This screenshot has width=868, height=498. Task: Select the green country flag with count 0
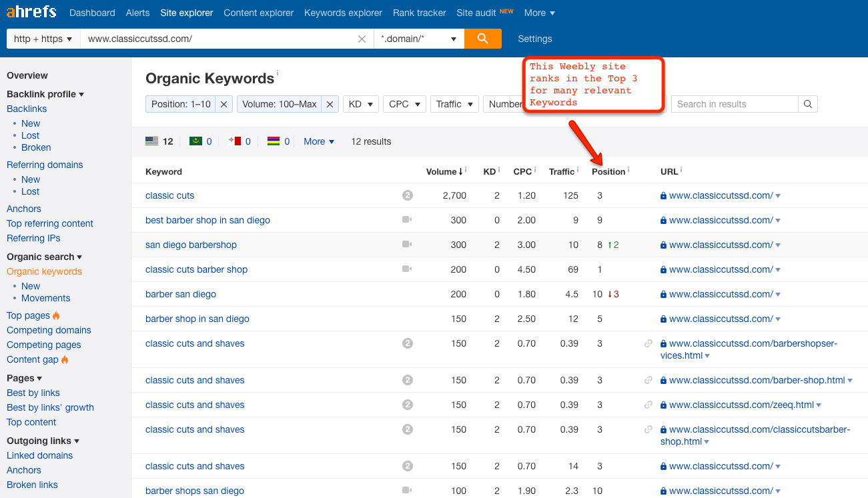pos(195,141)
